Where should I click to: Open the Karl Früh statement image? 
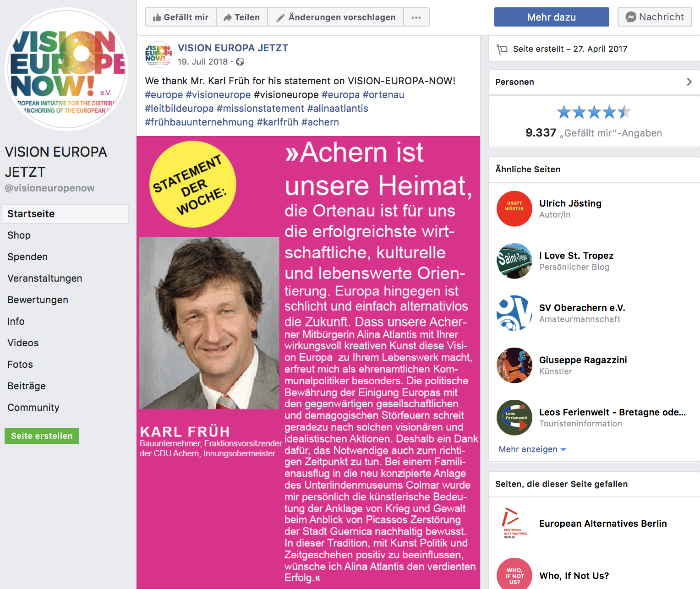308,362
